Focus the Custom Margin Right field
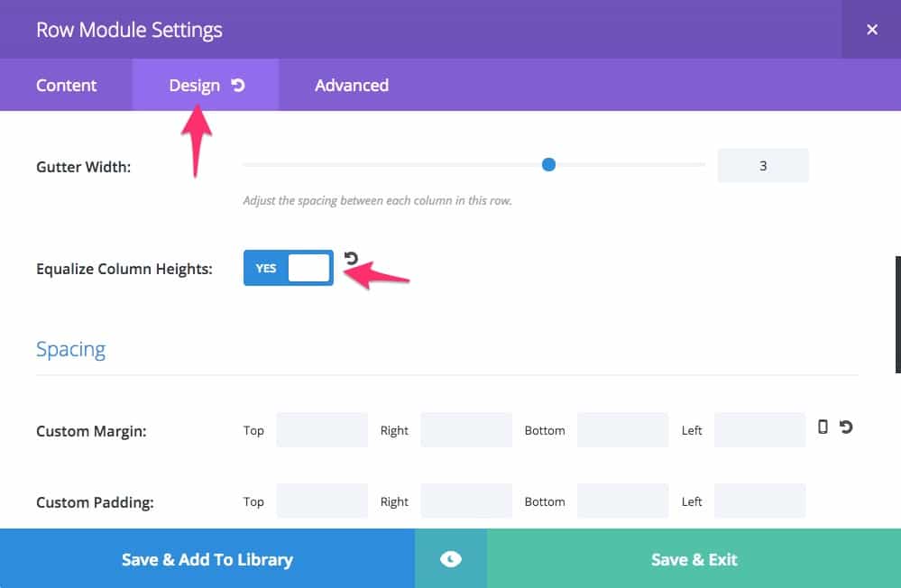The image size is (901, 588). tap(466, 430)
